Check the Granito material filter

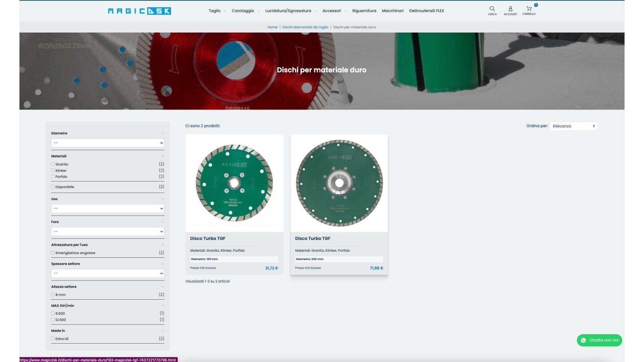tap(53, 164)
